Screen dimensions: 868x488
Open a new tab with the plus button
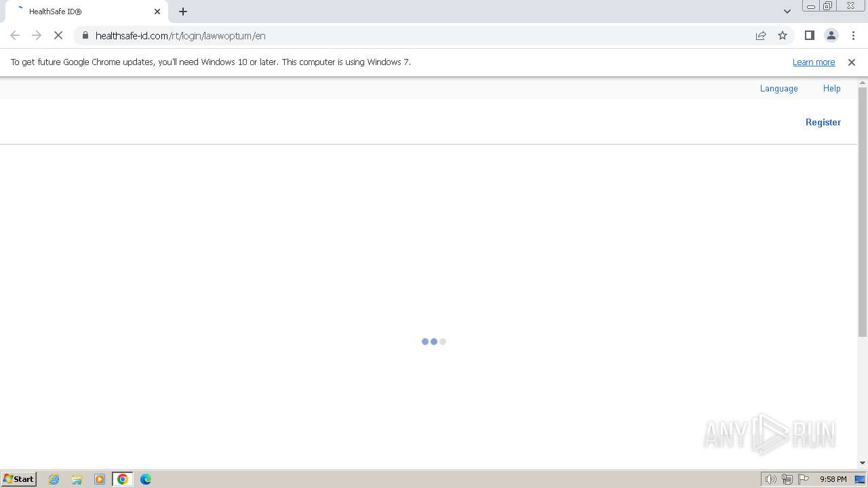183,12
